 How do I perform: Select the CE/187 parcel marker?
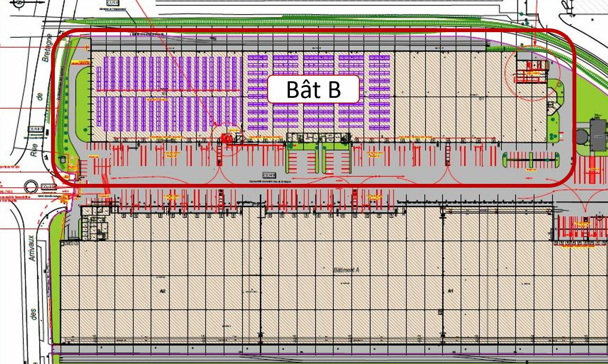35,129
